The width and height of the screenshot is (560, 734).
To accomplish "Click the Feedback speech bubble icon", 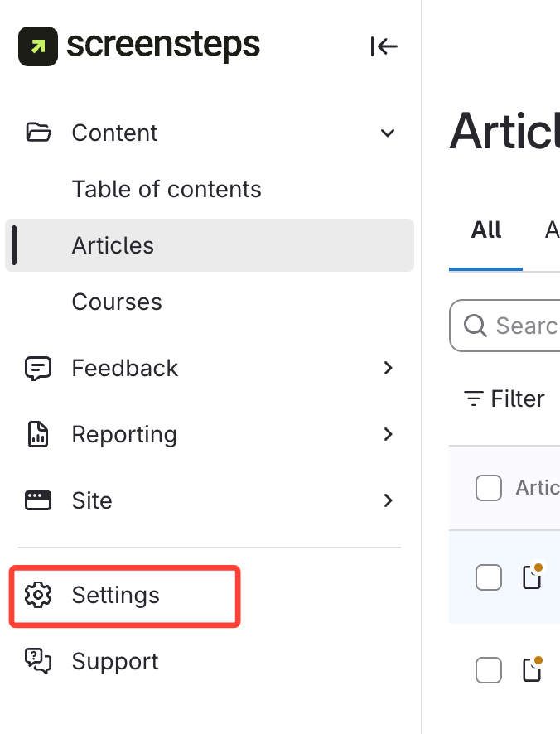I will pos(38,368).
